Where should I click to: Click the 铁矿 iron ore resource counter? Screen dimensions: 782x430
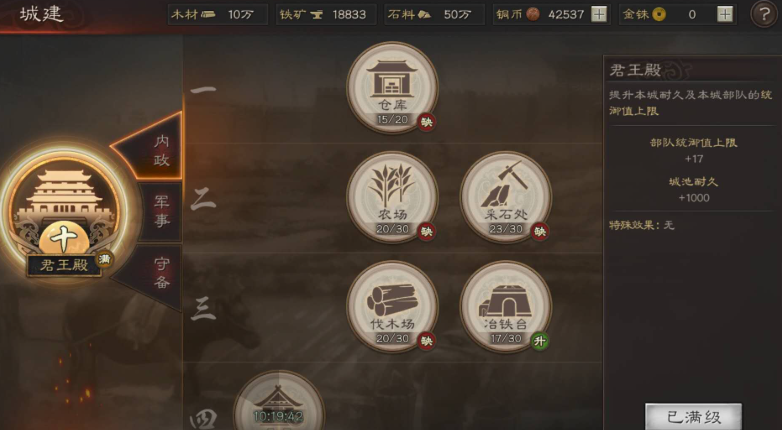(x=326, y=14)
